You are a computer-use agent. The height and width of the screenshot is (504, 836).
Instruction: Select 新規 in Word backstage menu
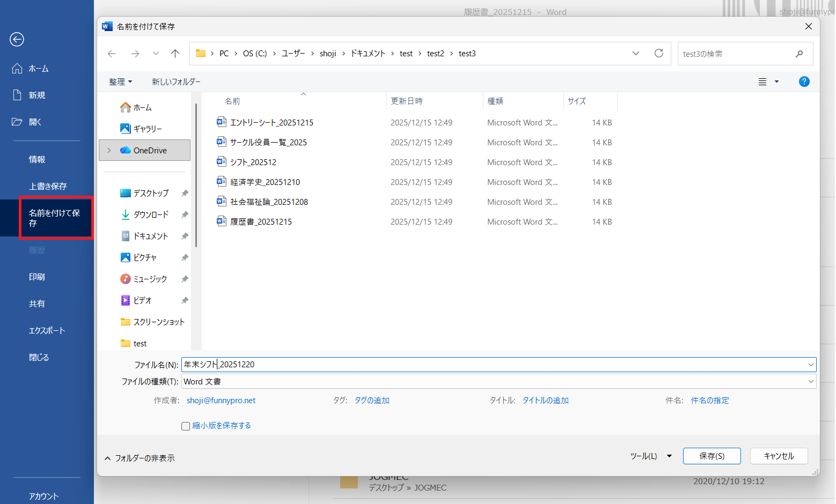37,95
